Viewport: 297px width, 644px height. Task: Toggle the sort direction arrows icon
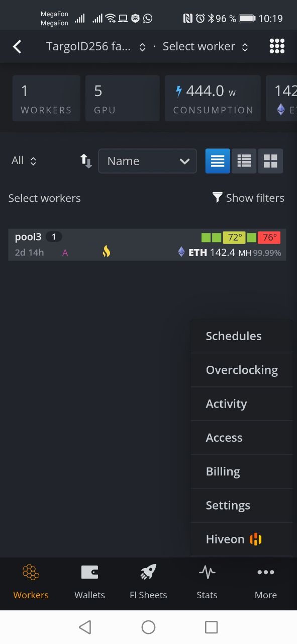pos(86,161)
